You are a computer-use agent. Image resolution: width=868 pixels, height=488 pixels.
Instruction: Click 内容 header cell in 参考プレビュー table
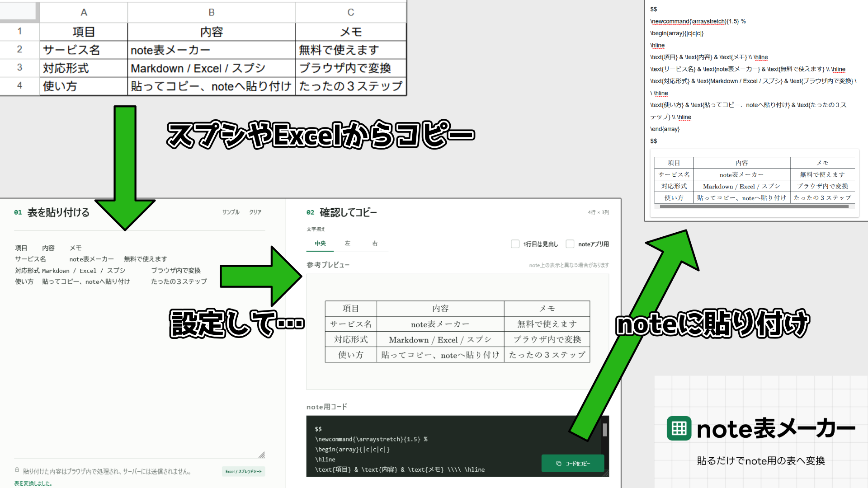coord(440,308)
